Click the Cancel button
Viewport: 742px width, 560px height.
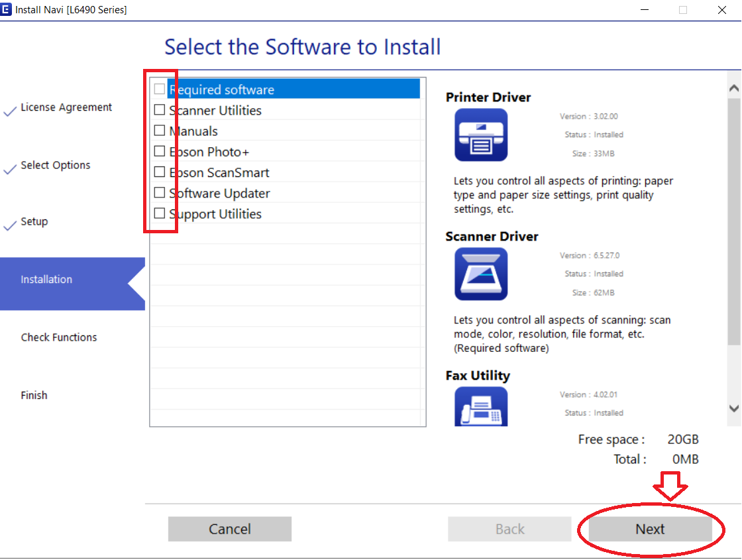tap(229, 529)
